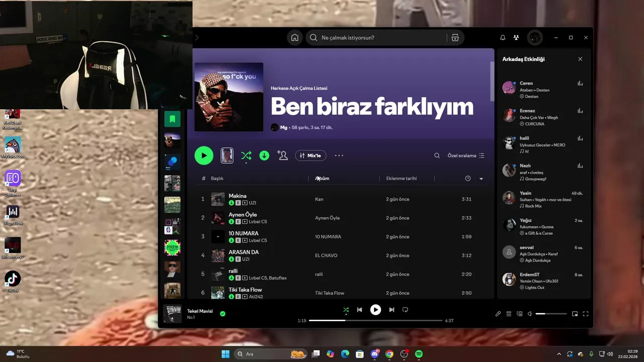Open now playing Tekel Mavisi cover art
Image resolution: width=644 pixels, height=362 pixels.
tap(173, 314)
